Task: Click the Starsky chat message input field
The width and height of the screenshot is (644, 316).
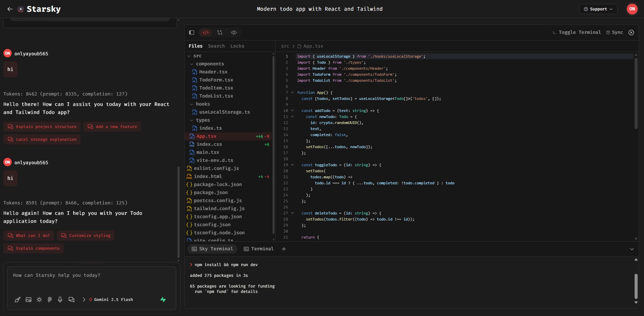Action: (x=90, y=280)
